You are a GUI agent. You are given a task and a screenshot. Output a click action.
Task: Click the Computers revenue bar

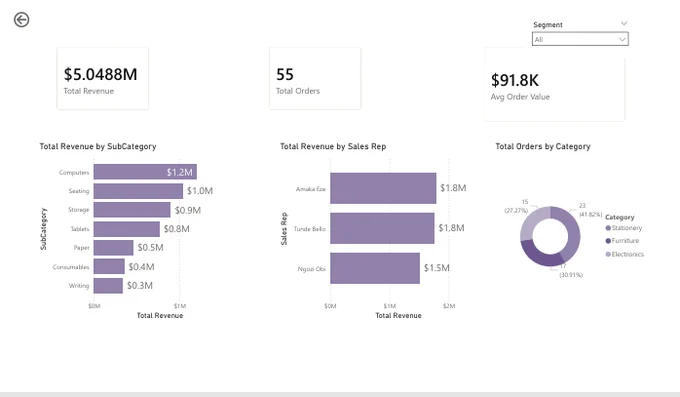[x=145, y=171]
